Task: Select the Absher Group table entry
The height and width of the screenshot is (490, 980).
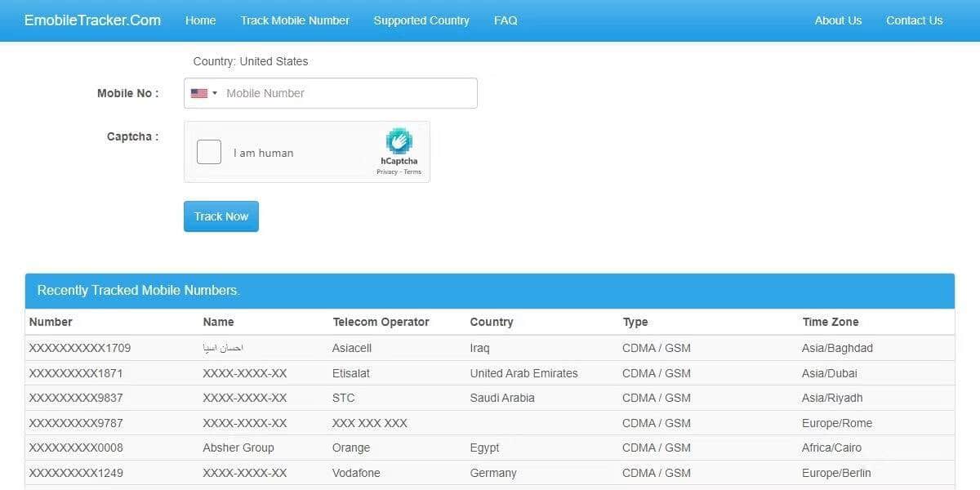Action: 238,448
